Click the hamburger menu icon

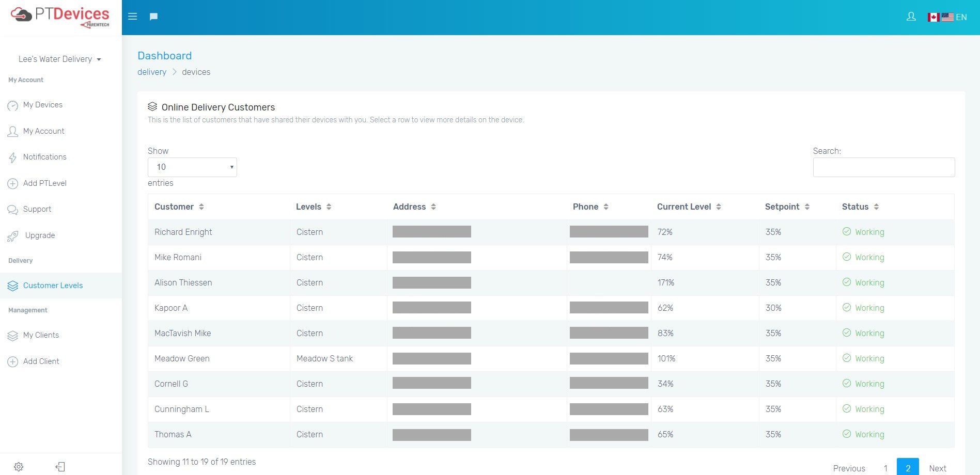[132, 17]
